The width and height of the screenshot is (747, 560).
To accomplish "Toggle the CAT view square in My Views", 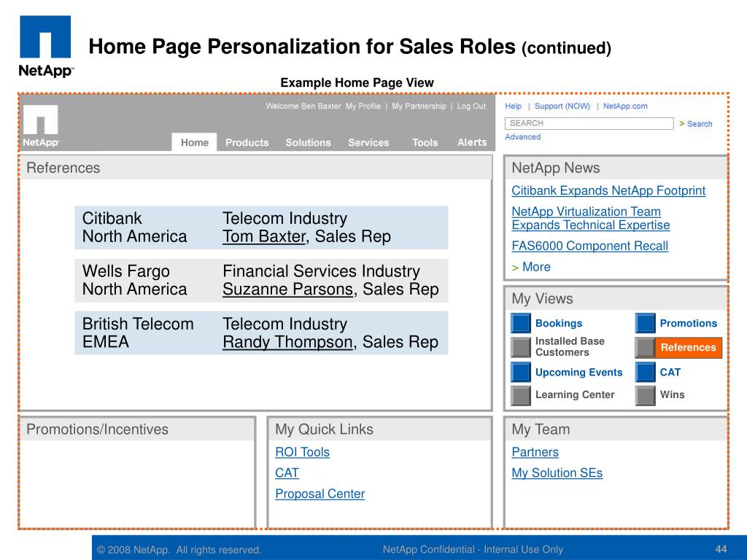I will click(x=645, y=372).
